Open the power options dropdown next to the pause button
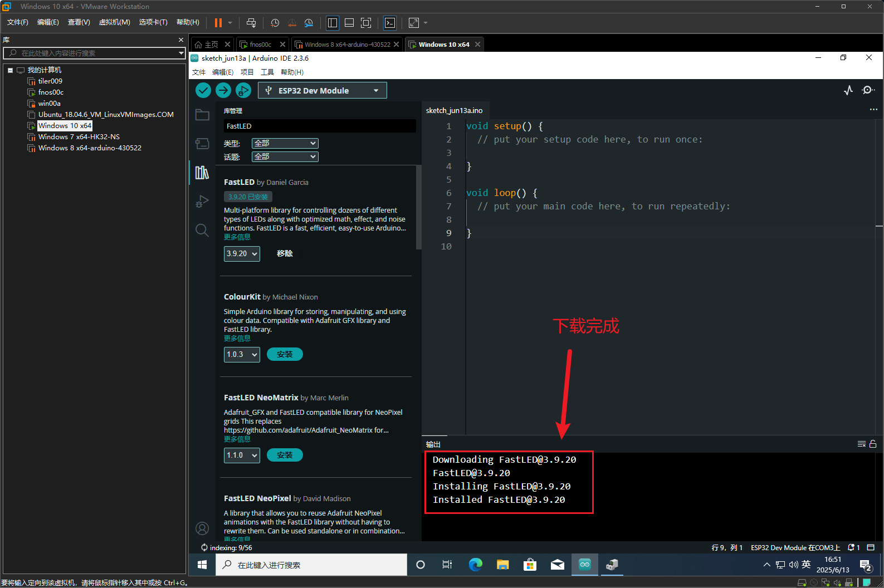The width and height of the screenshot is (884, 588). pos(230,23)
